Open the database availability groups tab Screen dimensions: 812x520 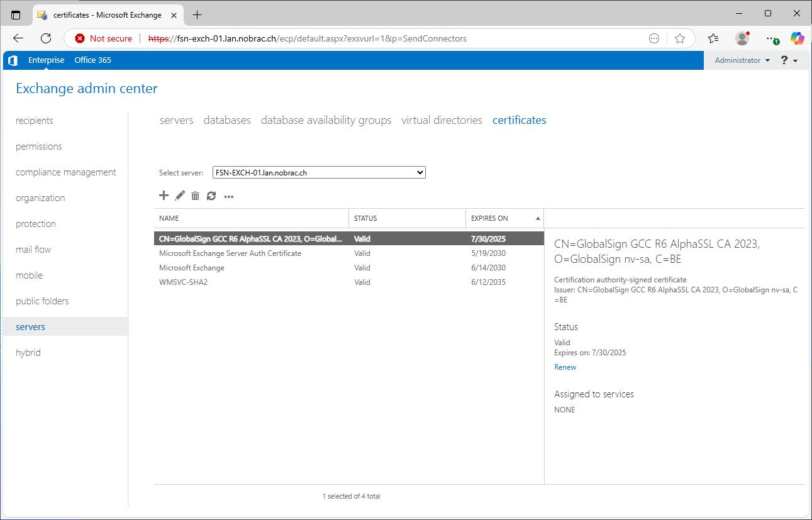(x=326, y=120)
